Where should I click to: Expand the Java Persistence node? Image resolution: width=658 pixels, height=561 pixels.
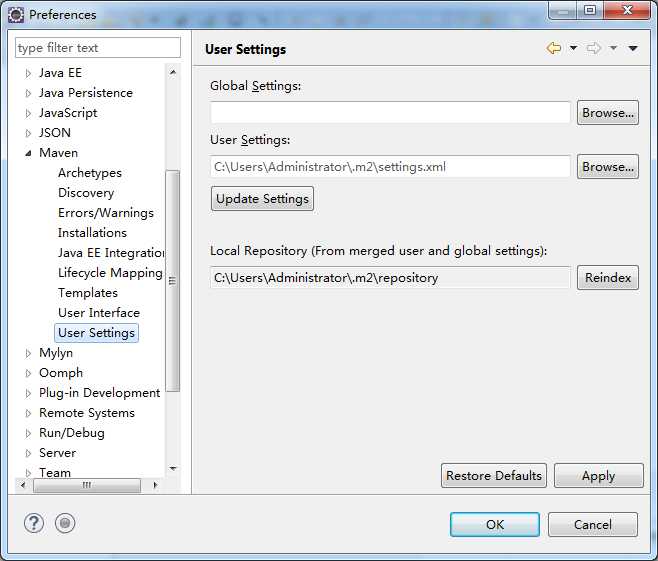coord(28,93)
